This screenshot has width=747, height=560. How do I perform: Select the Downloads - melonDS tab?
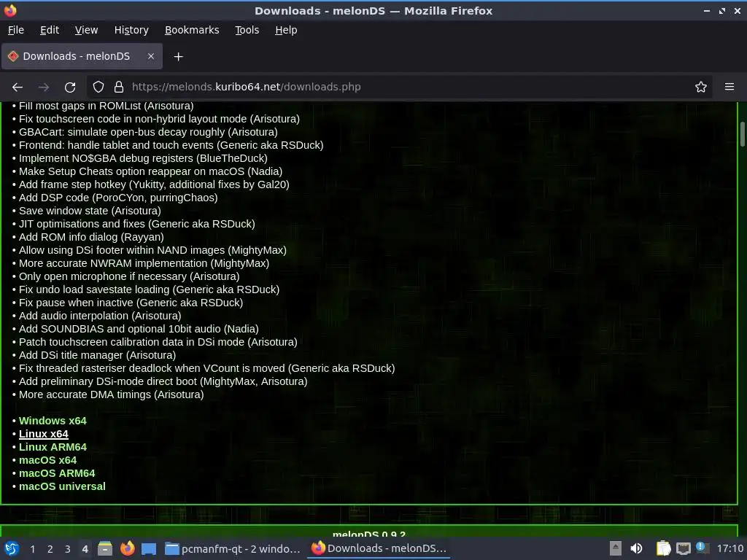[82, 56]
